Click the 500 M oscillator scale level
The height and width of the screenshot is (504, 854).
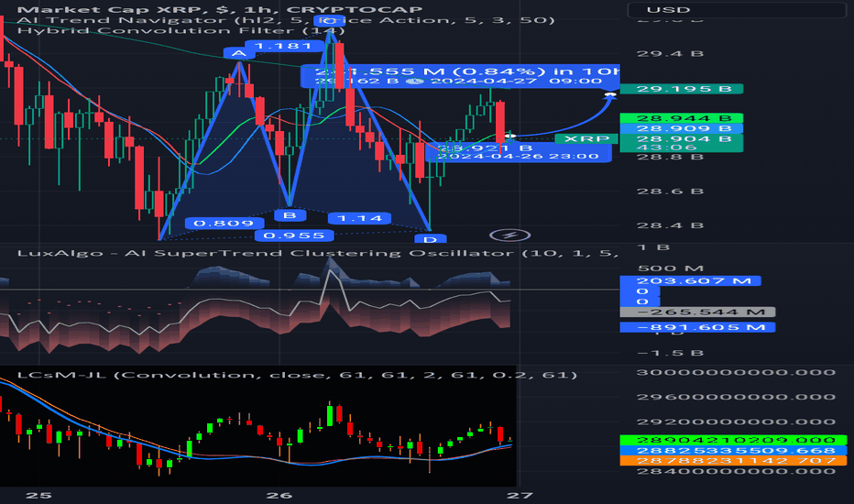coord(671,268)
